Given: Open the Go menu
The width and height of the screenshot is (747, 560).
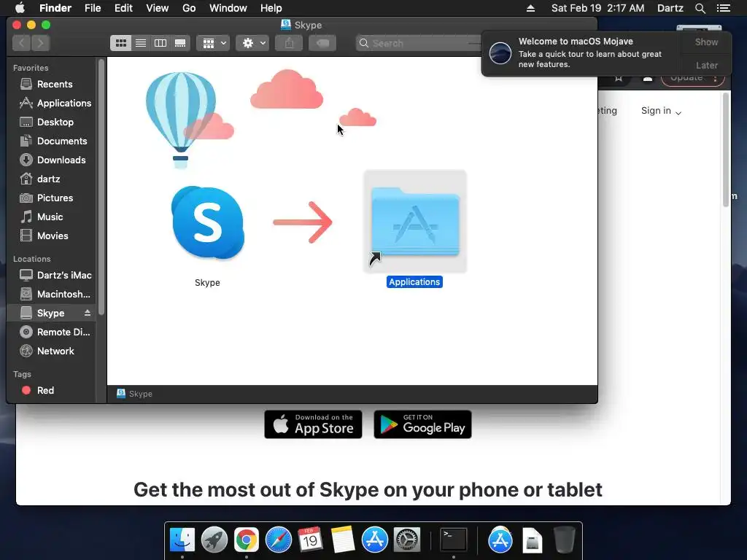Looking at the screenshot, I should [x=189, y=8].
